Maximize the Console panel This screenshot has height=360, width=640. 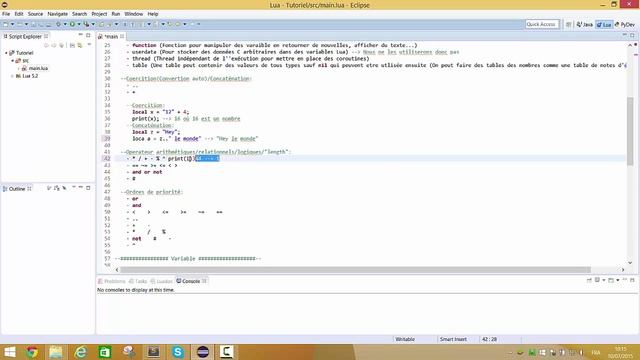[x=632, y=280]
